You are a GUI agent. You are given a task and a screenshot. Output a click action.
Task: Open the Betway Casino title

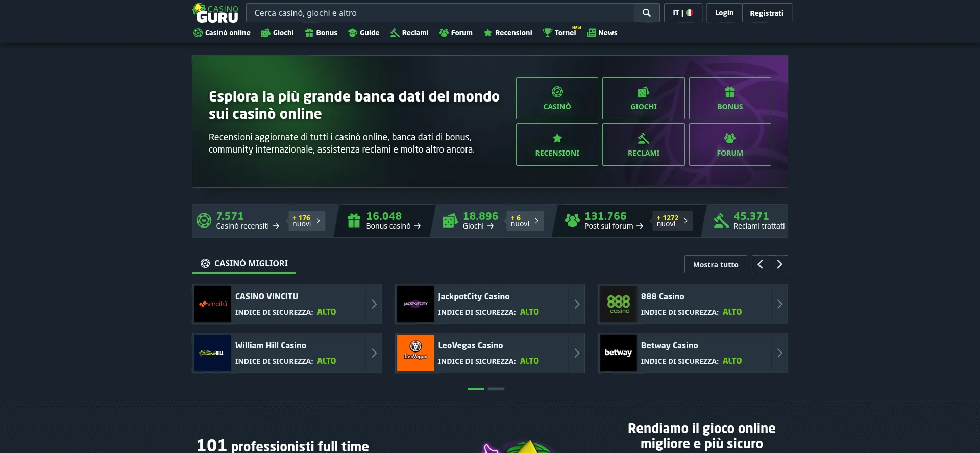pyautogui.click(x=669, y=345)
